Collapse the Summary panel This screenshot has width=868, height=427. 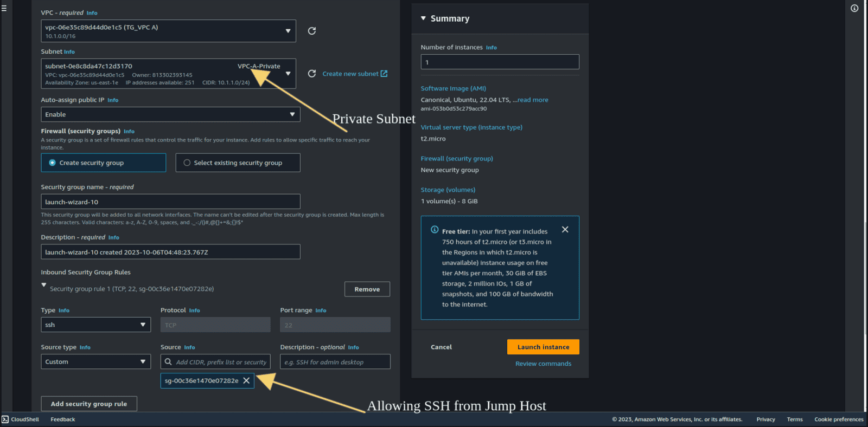(x=424, y=18)
